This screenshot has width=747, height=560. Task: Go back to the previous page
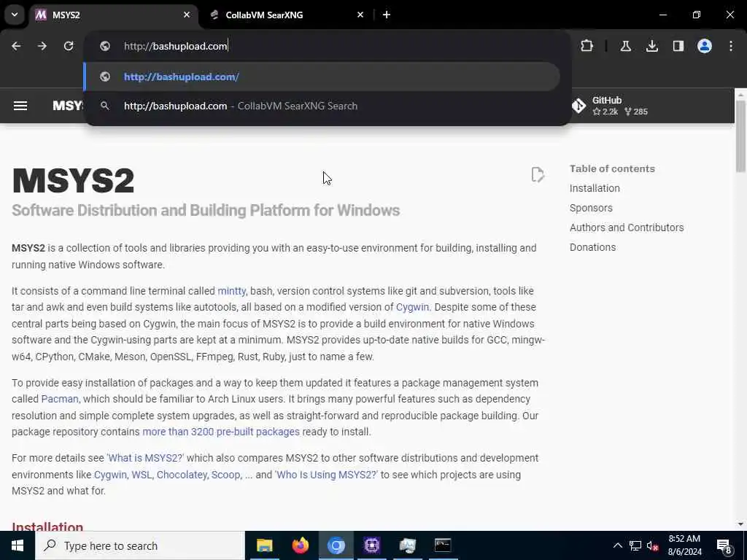16,46
